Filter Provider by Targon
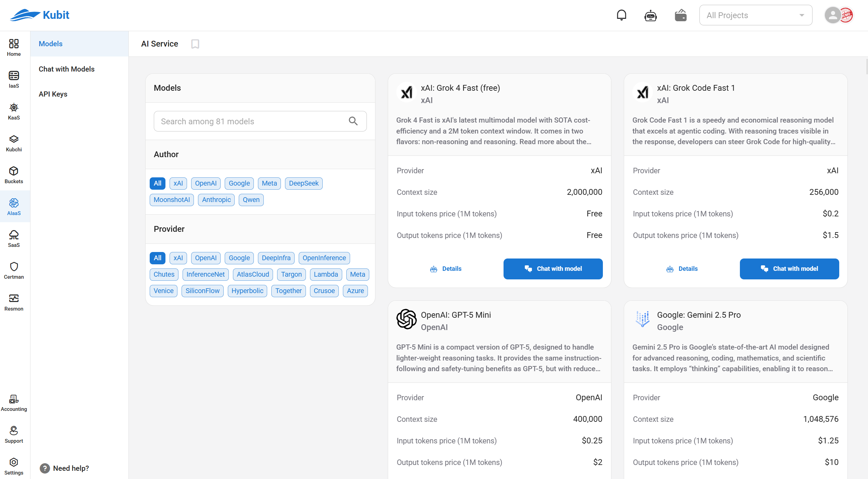The height and width of the screenshot is (479, 868). (292, 275)
